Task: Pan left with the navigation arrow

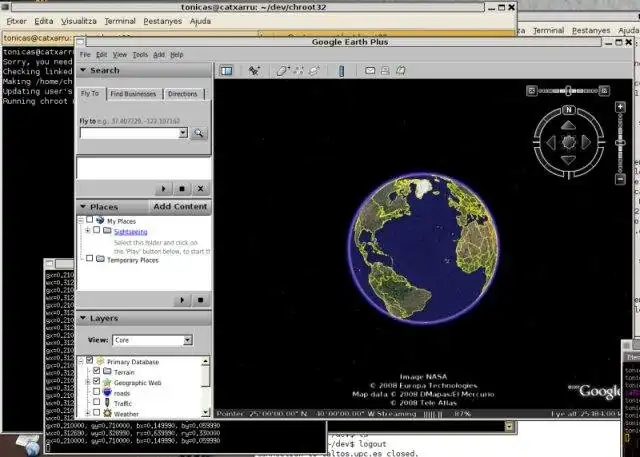Action: tap(551, 143)
